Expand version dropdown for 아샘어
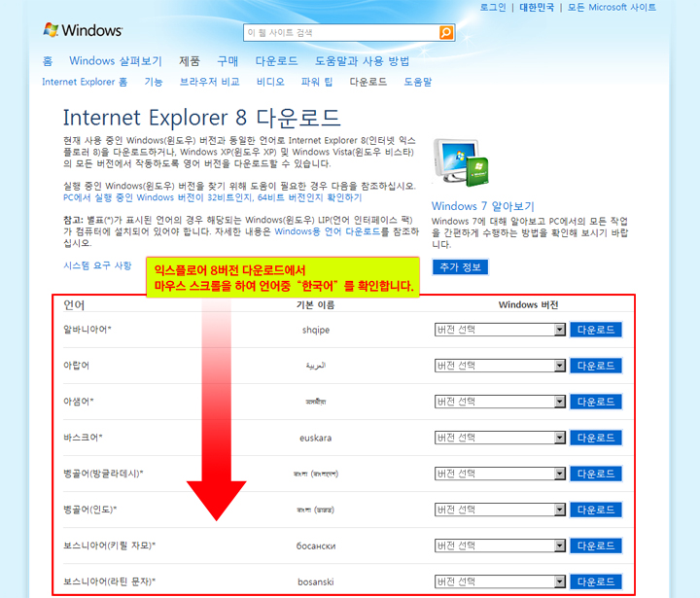 500,402
